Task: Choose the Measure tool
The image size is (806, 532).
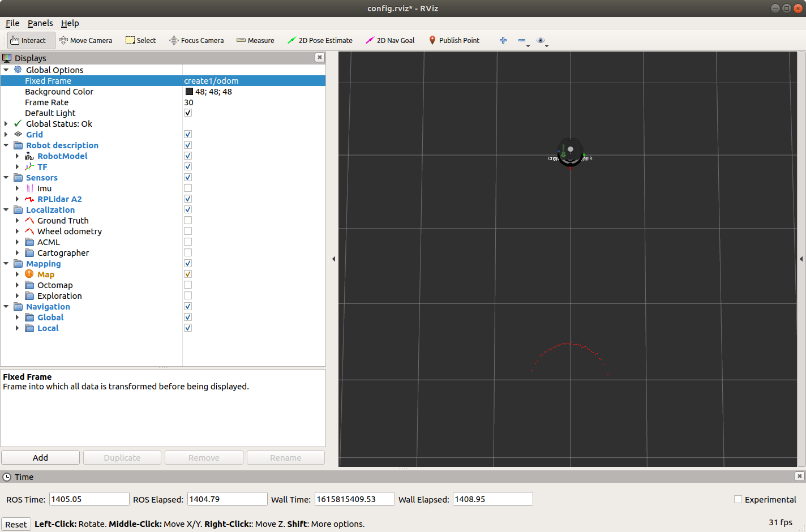Action: (x=255, y=41)
